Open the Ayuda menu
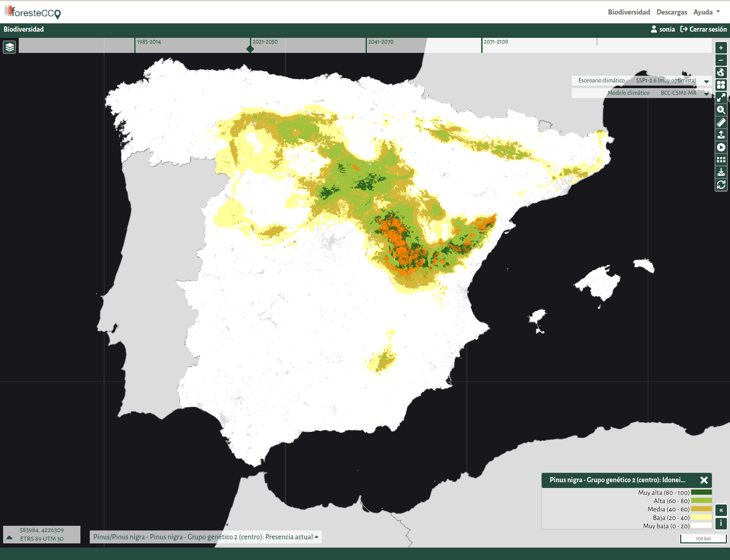 pyautogui.click(x=706, y=12)
